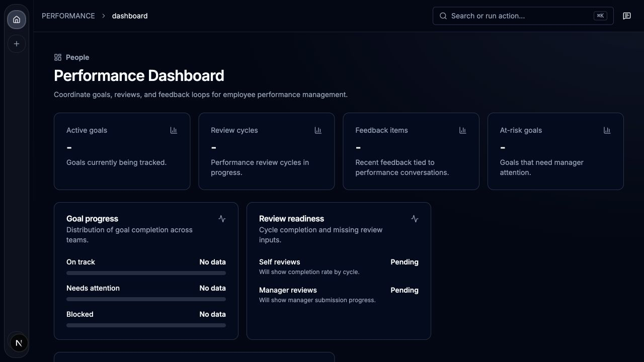Click the Blocked progress bar
Viewport: 644px width, 362px height.
pos(146,325)
